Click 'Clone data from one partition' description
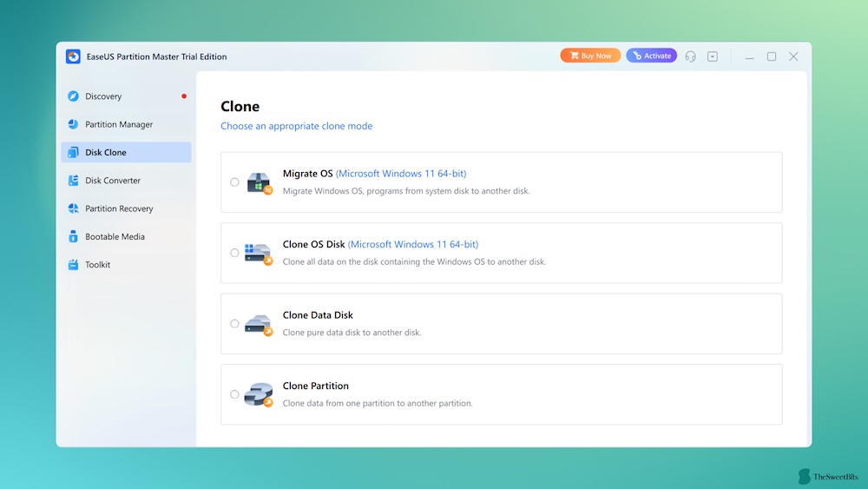This screenshot has width=868, height=489. (378, 404)
